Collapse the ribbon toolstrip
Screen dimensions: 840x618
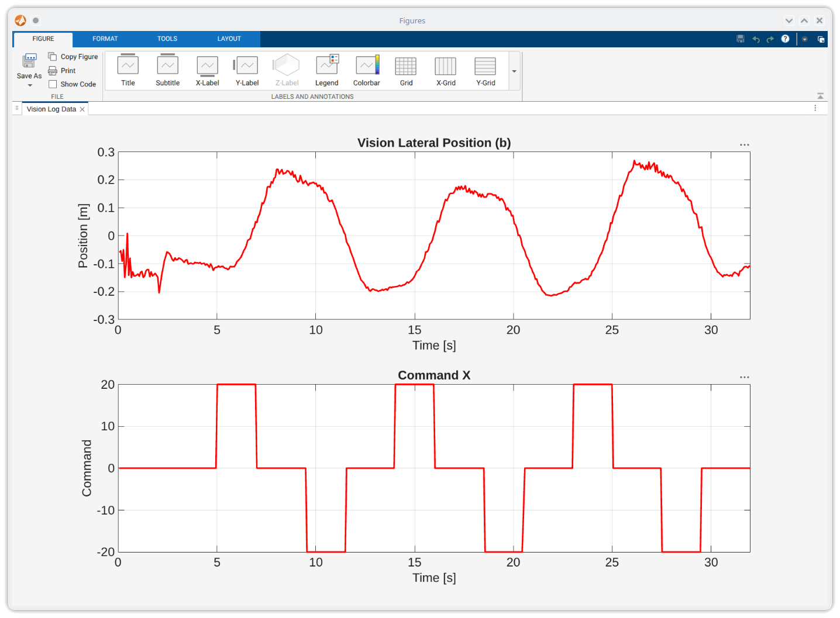click(821, 96)
